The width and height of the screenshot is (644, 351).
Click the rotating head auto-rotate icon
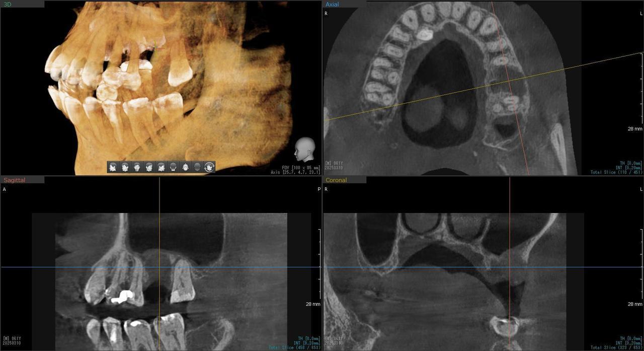[x=209, y=167]
